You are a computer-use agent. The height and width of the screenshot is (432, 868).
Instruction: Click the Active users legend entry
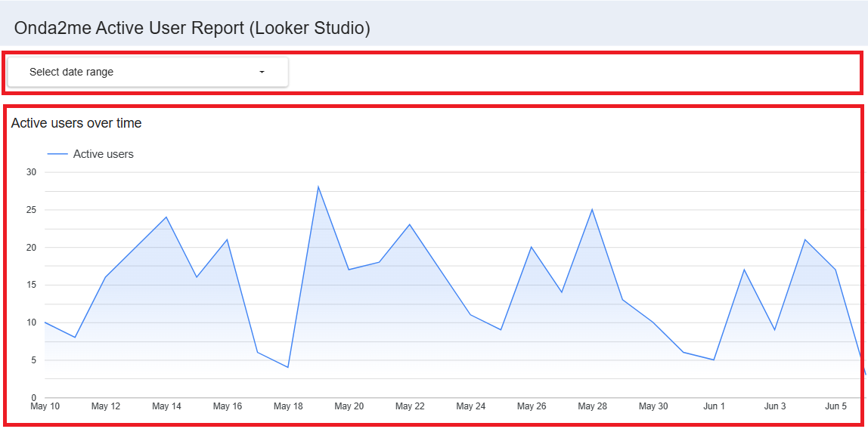point(91,154)
